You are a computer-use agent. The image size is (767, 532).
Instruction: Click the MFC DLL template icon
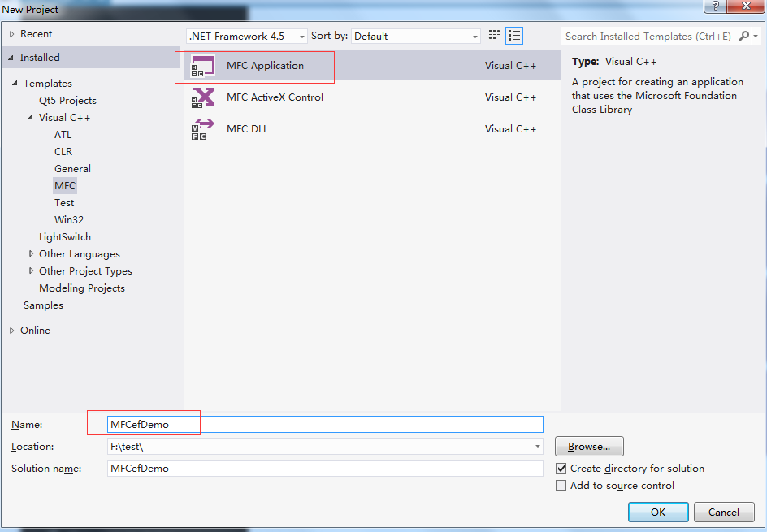click(x=202, y=129)
